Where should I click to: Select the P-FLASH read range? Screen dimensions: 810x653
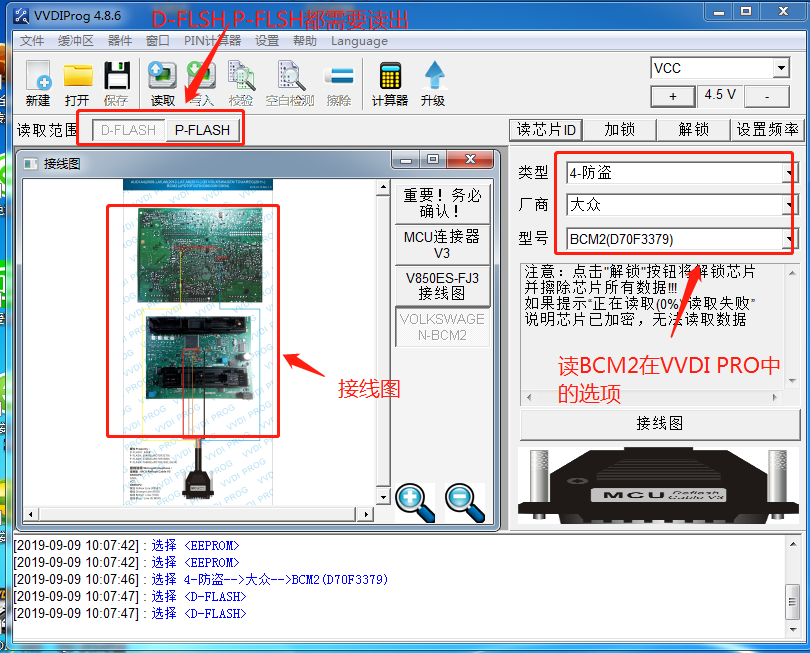point(202,130)
